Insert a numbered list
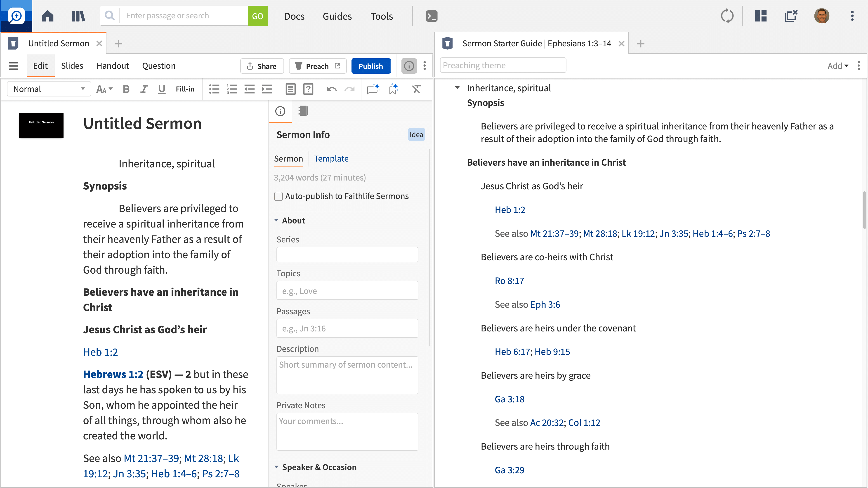The image size is (868, 488). click(x=231, y=89)
